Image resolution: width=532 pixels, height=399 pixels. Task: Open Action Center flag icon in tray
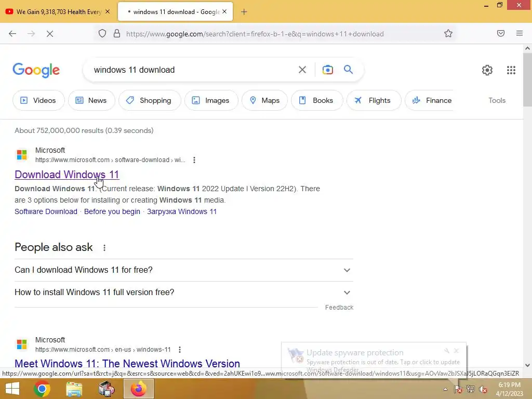coord(458,389)
